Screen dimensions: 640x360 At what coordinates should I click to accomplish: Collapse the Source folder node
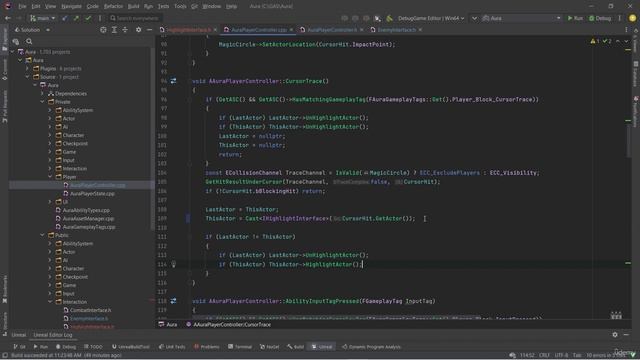coord(27,77)
